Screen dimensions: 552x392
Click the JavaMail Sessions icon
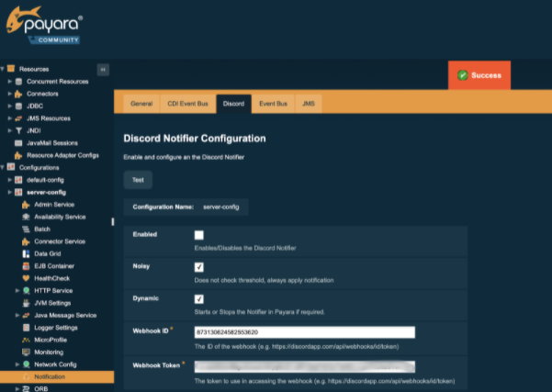pyautogui.click(x=18, y=143)
